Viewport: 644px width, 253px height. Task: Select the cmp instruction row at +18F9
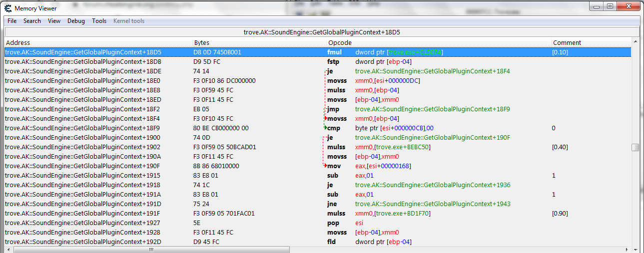click(317, 128)
